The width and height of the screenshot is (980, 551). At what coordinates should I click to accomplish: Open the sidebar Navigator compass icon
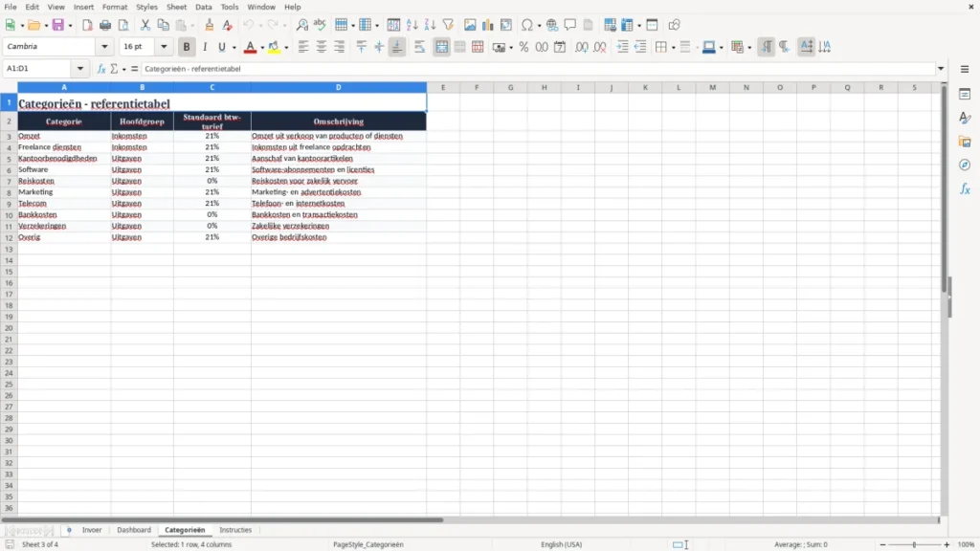click(x=965, y=165)
